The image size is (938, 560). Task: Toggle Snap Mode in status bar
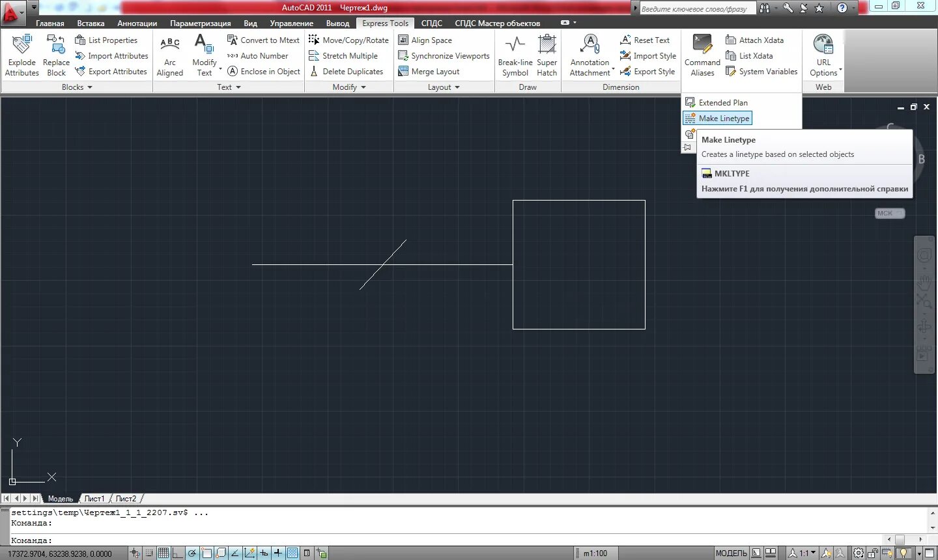click(x=149, y=553)
